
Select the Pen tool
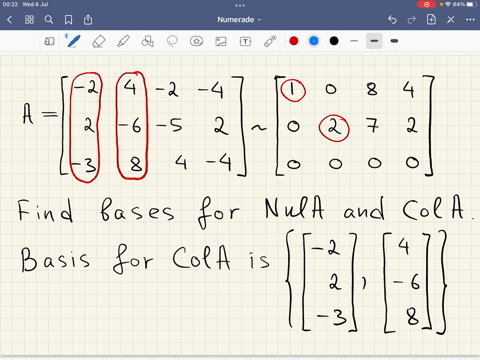coord(73,41)
